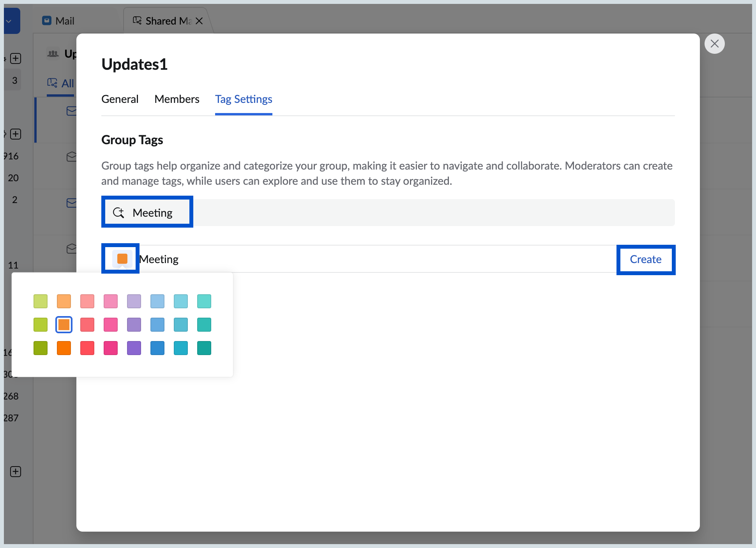This screenshot has width=756, height=548.
Task: Click the plus icon above count 916
Action: coord(16,134)
